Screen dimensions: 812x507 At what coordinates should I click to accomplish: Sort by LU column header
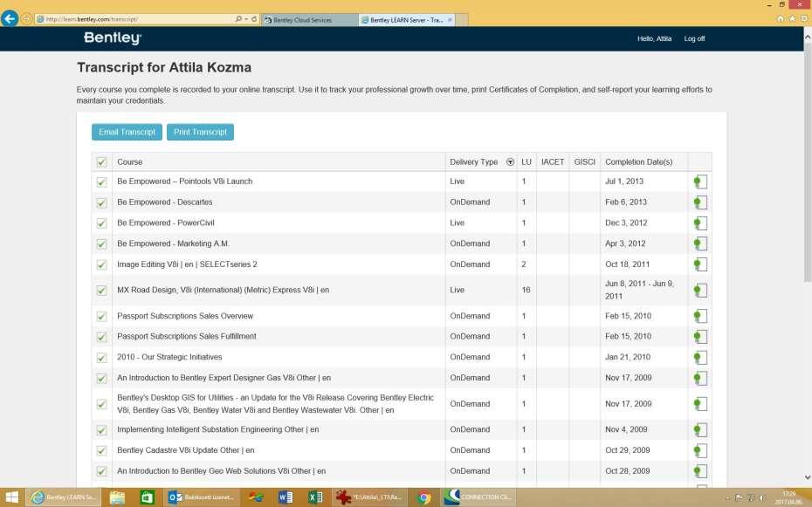click(526, 162)
